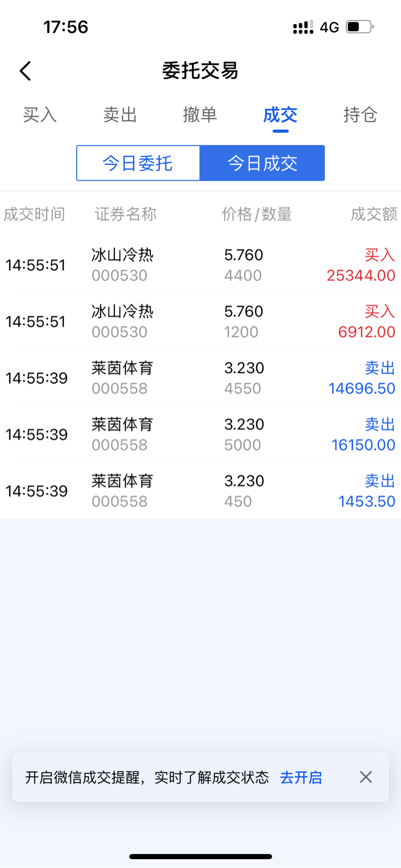Screen dimensions: 401x868
Task: Open the 卖出 tab
Action: tap(120, 114)
